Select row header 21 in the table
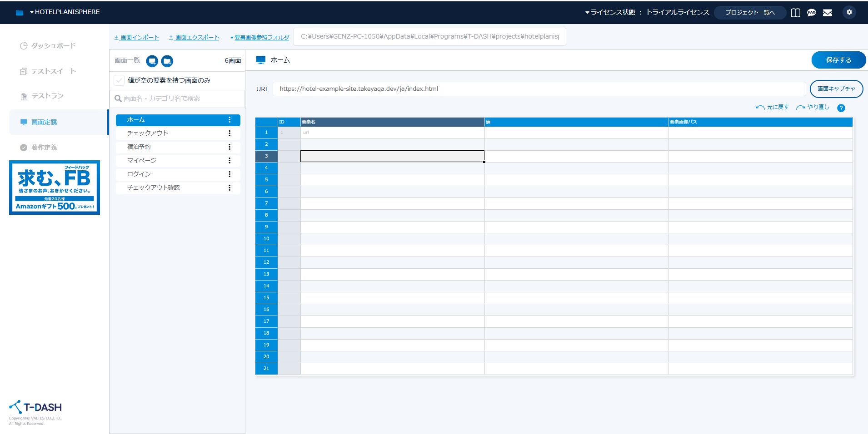 [266, 369]
